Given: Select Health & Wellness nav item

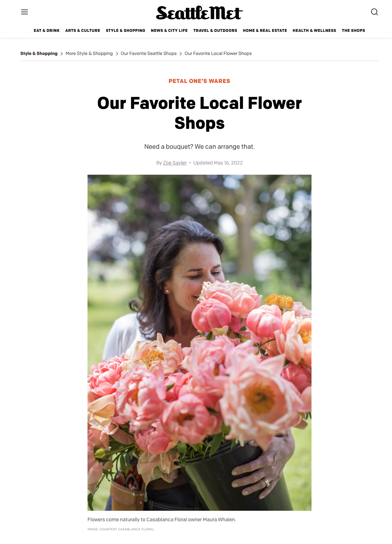Looking at the screenshot, I should tap(314, 31).
